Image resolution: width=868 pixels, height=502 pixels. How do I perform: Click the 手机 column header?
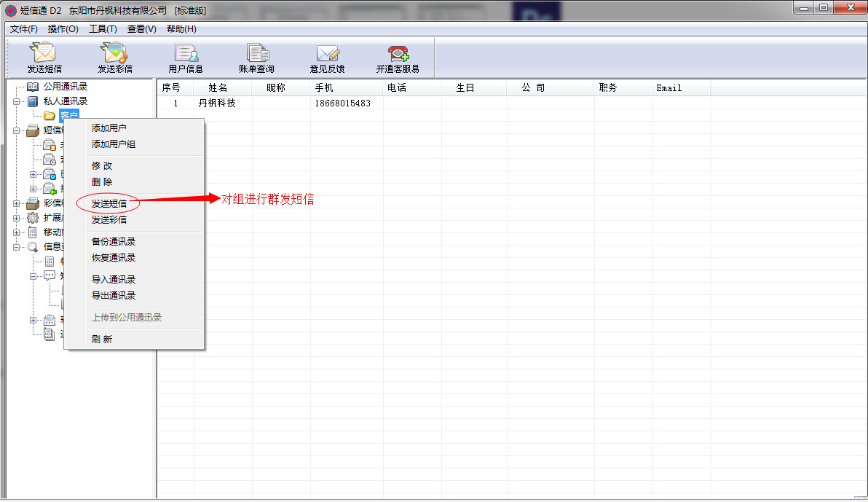[x=324, y=88]
